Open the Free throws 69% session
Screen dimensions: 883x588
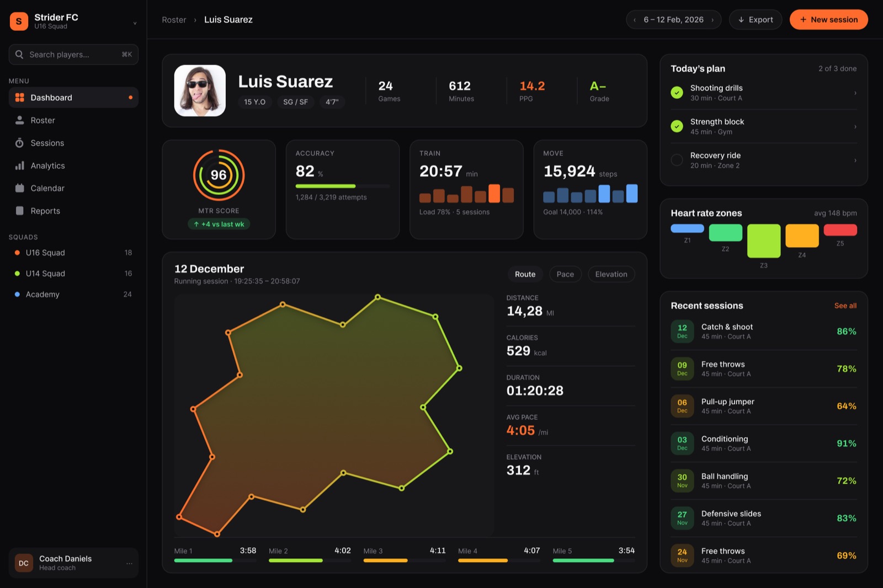[x=764, y=555]
